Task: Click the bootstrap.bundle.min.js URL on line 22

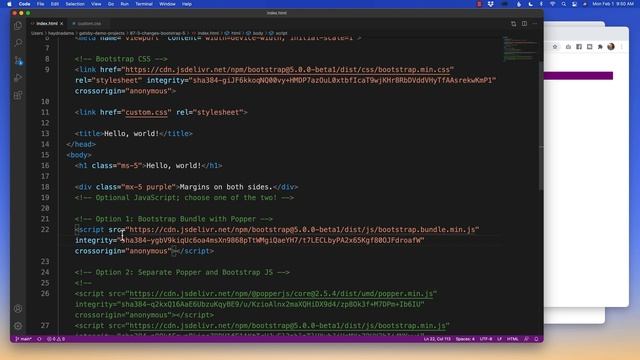Action: coord(302,230)
